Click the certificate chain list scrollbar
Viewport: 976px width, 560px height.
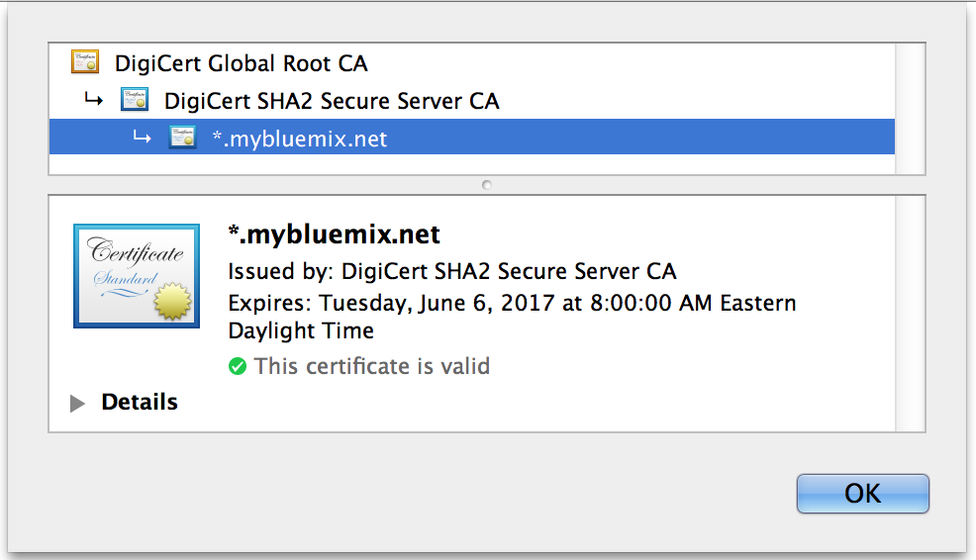coord(910,109)
